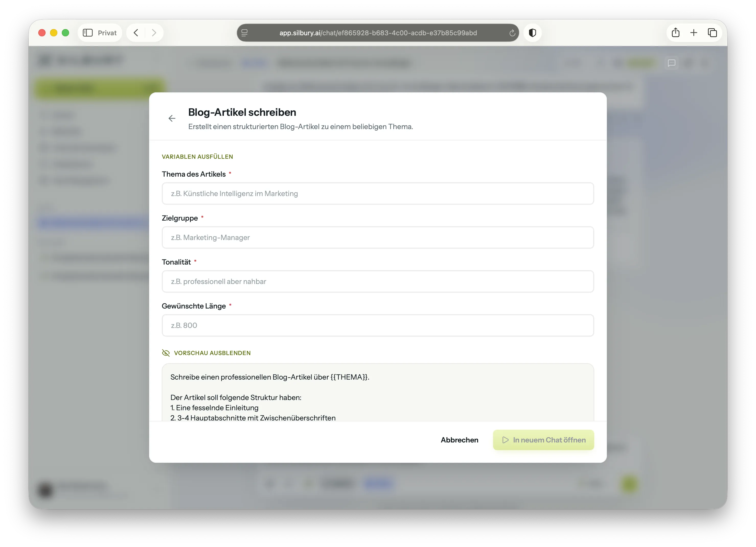This screenshot has height=547, width=756.
Task: Click the Safari address bar URL
Action: [378, 33]
